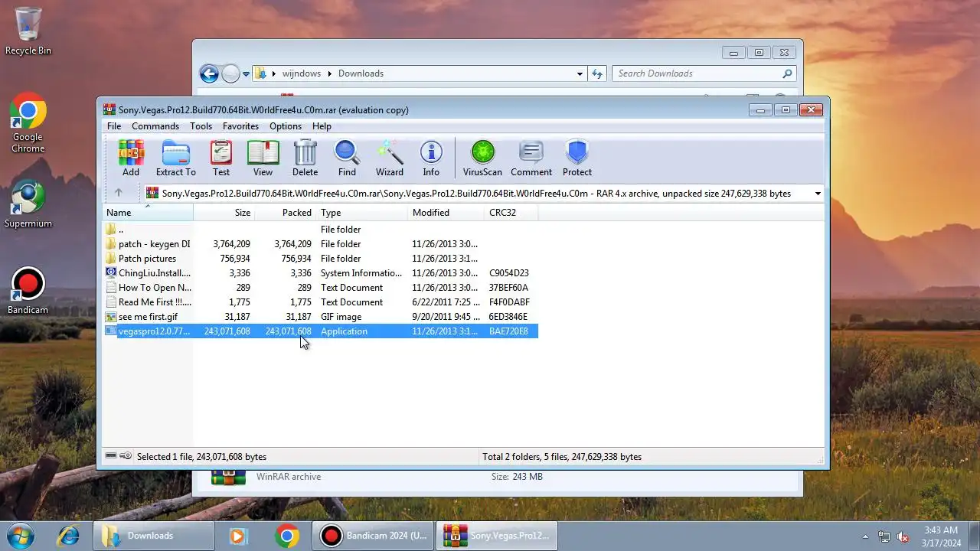Screen dimensions: 980x551
Task: Sort by the Packed column header
Action: [285, 213]
